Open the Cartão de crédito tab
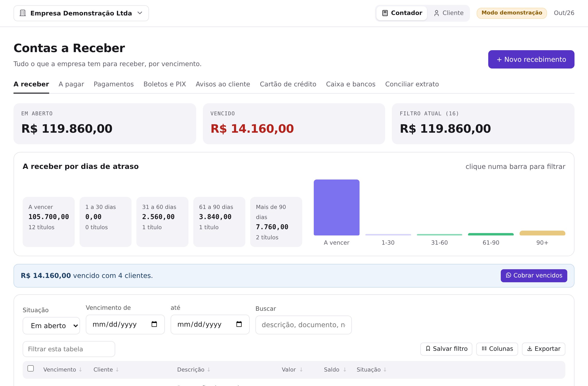This screenshot has width=588, height=386. point(288,84)
